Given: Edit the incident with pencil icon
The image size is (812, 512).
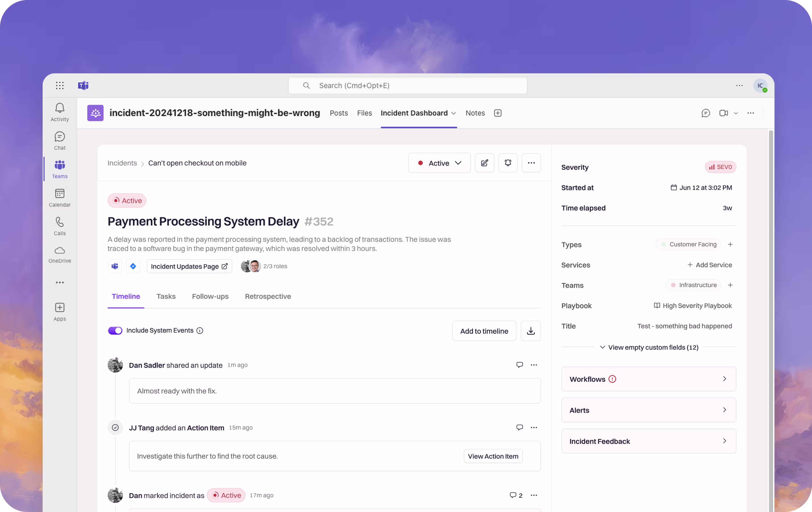Looking at the screenshot, I should click(484, 163).
